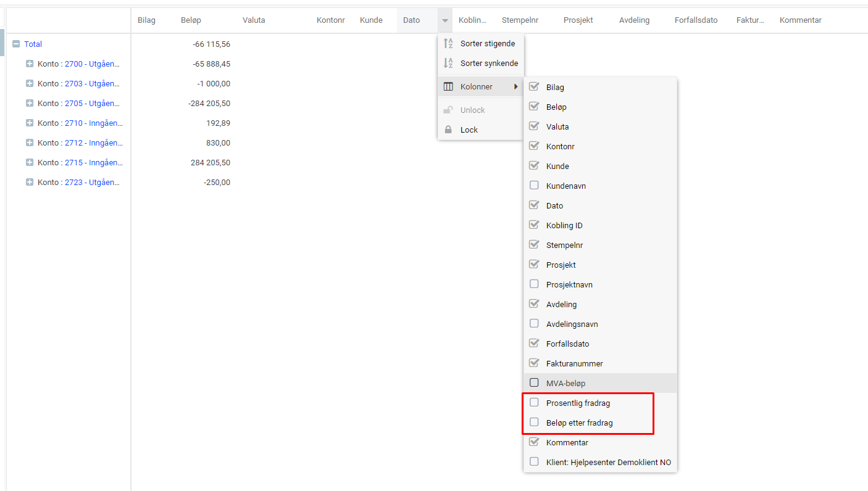The image size is (868, 491).
Task: Click the Lock padlock icon
Action: click(x=449, y=130)
